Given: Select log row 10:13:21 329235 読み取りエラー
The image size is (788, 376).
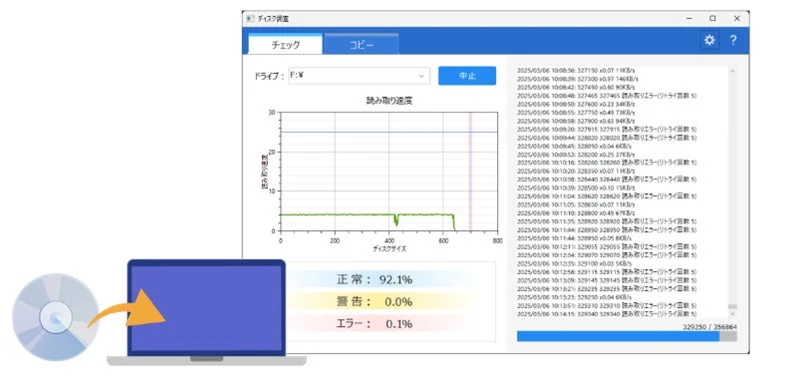Looking at the screenshot, I should (607, 289).
